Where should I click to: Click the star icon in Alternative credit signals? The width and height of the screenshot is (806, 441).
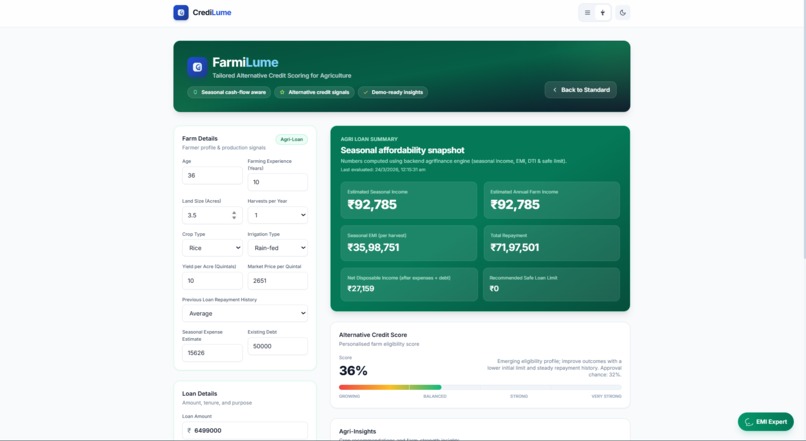(282, 92)
